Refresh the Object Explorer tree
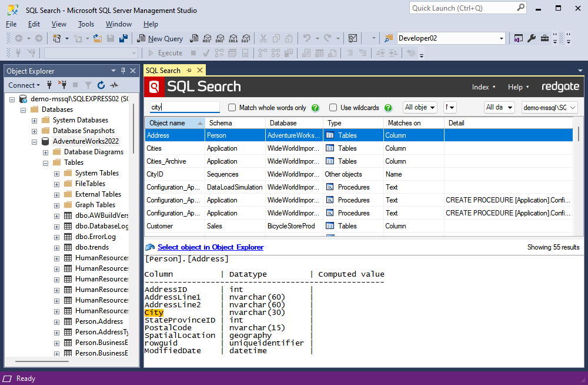The height and width of the screenshot is (385, 588). 101,85
